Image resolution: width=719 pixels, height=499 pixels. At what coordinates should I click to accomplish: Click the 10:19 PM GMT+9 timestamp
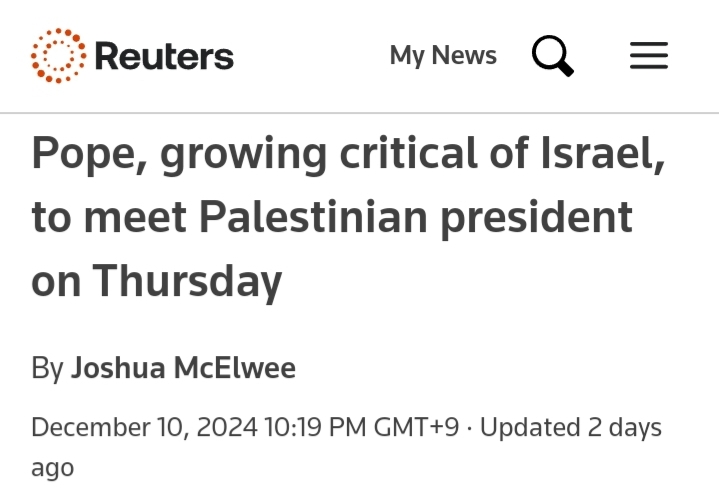[361, 427]
